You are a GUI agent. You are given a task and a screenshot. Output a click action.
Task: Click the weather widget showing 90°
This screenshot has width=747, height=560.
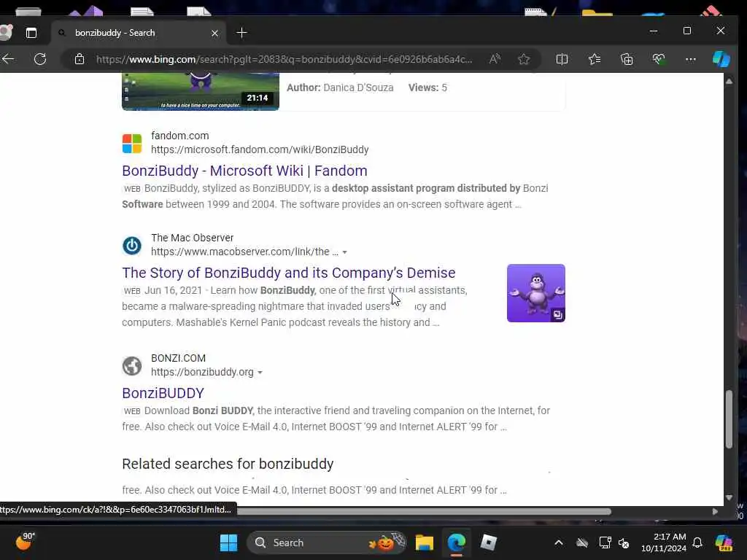coord(26,541)
